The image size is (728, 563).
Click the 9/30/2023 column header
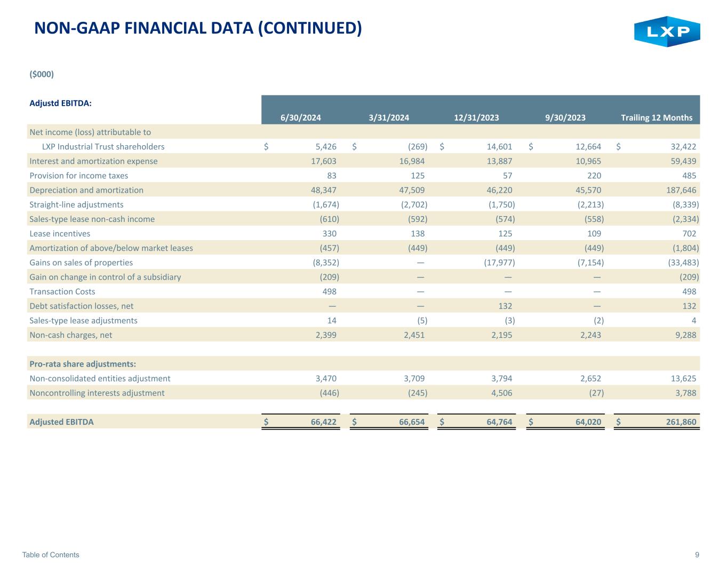[x=565, y=118]
